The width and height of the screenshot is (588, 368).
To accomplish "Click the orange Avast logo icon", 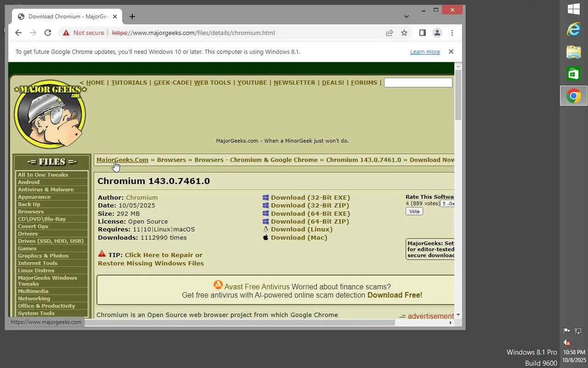I will (218, 286).
